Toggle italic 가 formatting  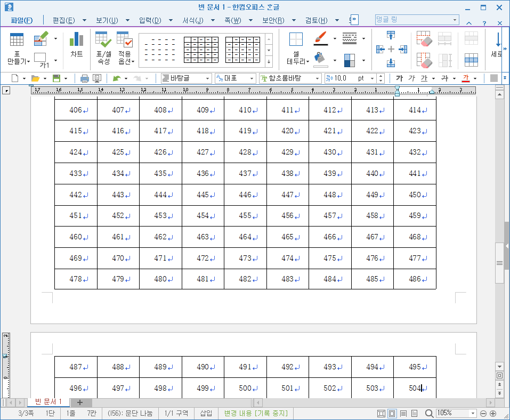tap(412, 78)
